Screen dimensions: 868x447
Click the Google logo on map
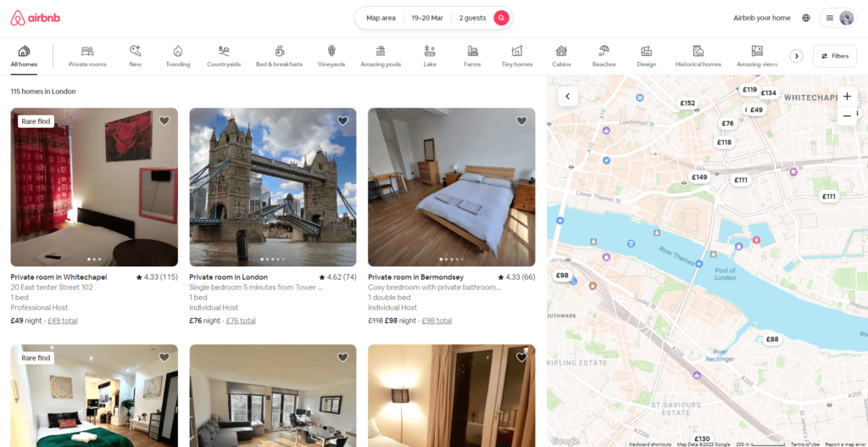[565, 441]
